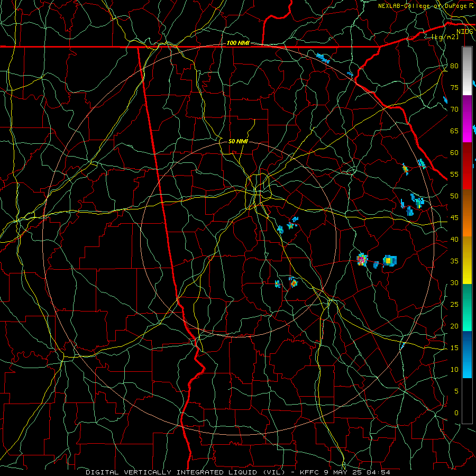Select the blue segment of color scale
This screenshot has height=476, width=476.
click(x=467, y=354)
